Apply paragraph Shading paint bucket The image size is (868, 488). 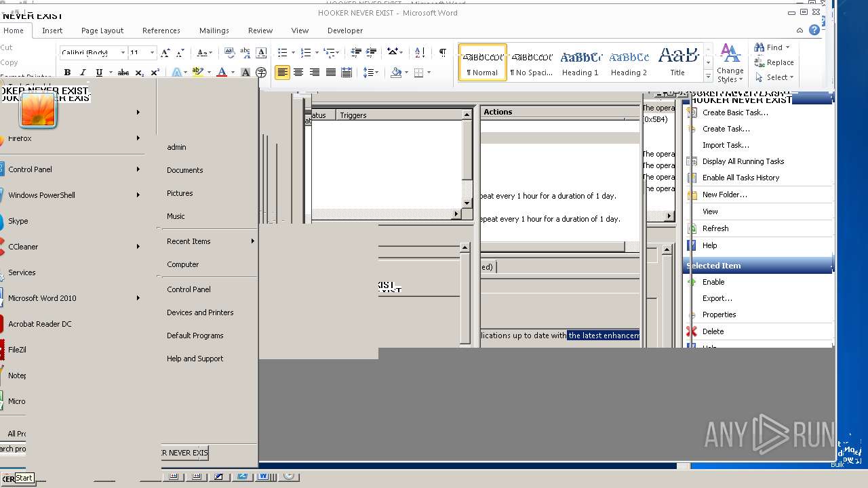397,73
